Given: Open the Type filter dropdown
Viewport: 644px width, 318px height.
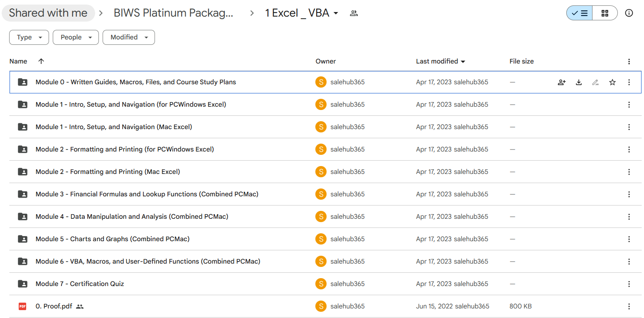Looking at the screenshot, I should 29,37.
